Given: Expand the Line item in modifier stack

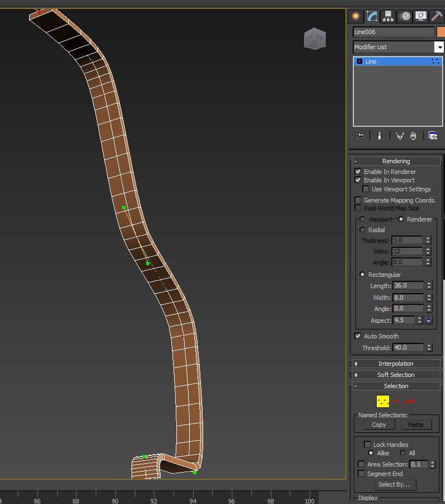Looking at the screenshot, I should 359,62.
